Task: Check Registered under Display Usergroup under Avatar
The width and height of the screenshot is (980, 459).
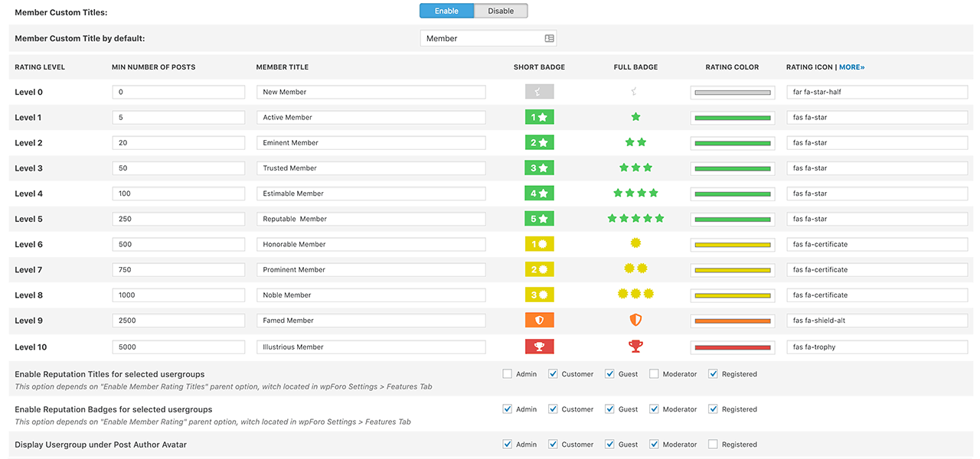Action: pyautogui.click(x=713, y=444)
